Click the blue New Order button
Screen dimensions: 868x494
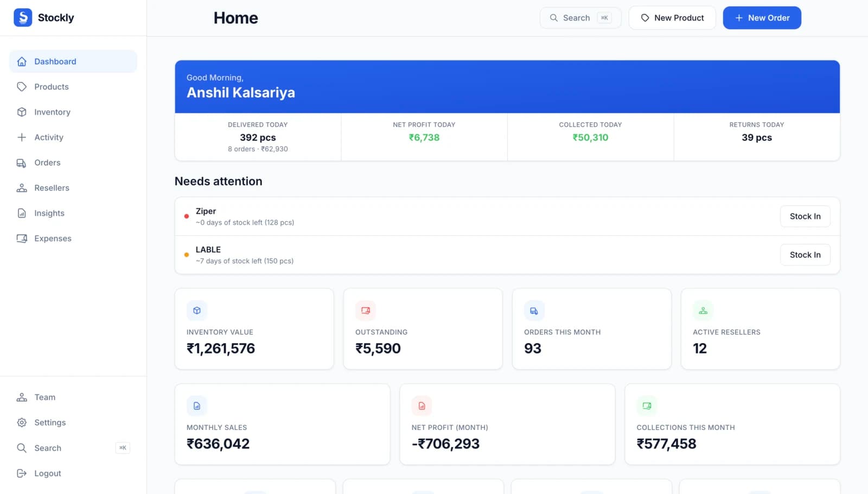[x=762, y=18]
